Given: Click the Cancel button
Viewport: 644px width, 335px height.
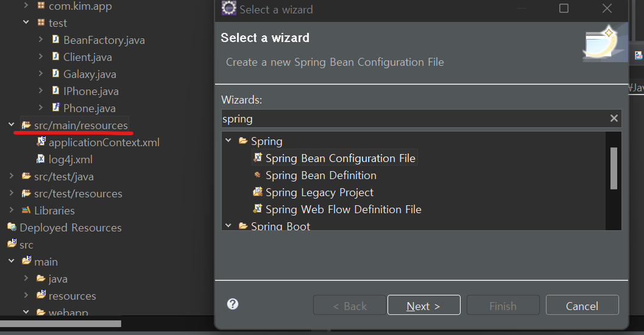Looking at the screenshot, I should (x=582, y=305).
